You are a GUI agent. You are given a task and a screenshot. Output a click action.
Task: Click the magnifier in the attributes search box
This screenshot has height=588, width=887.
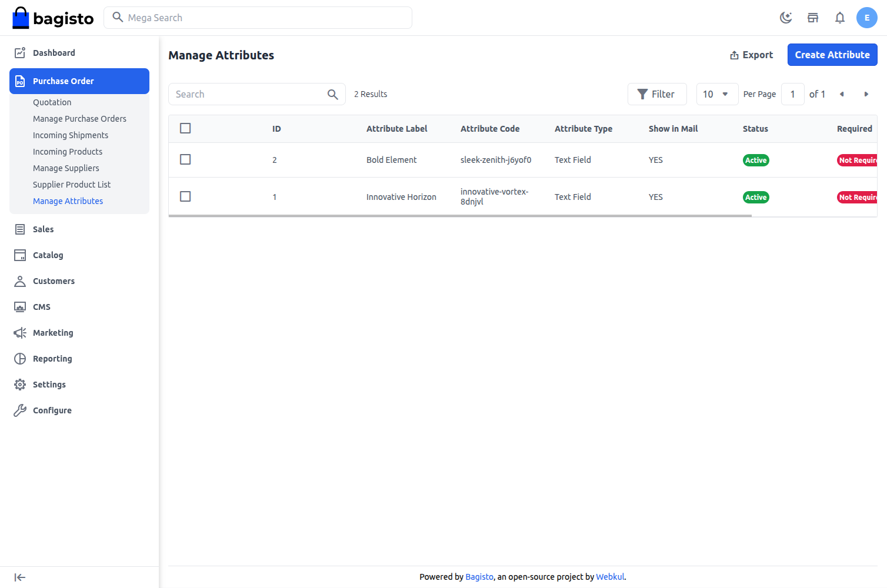pyautogui.click(x=332, y=94)
